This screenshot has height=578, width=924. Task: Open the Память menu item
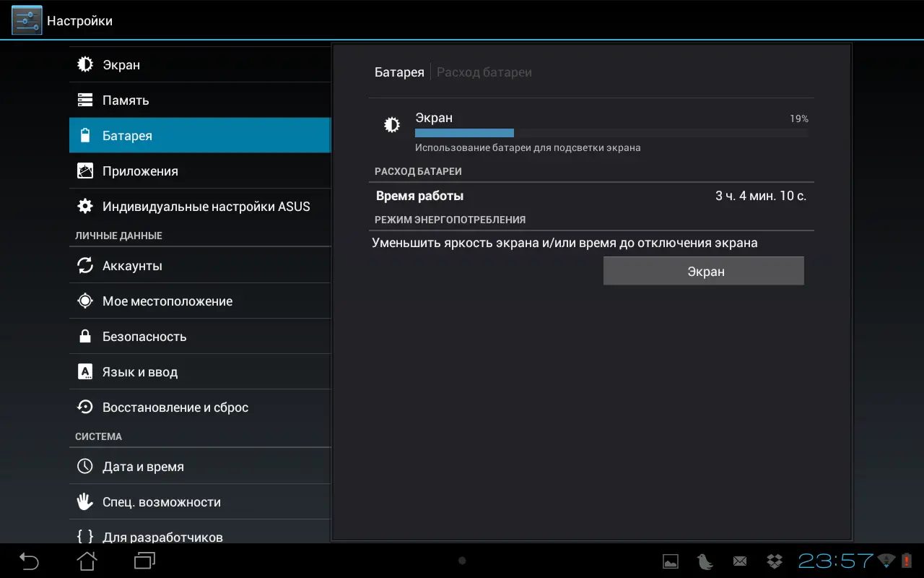click(x=200, y=100)
